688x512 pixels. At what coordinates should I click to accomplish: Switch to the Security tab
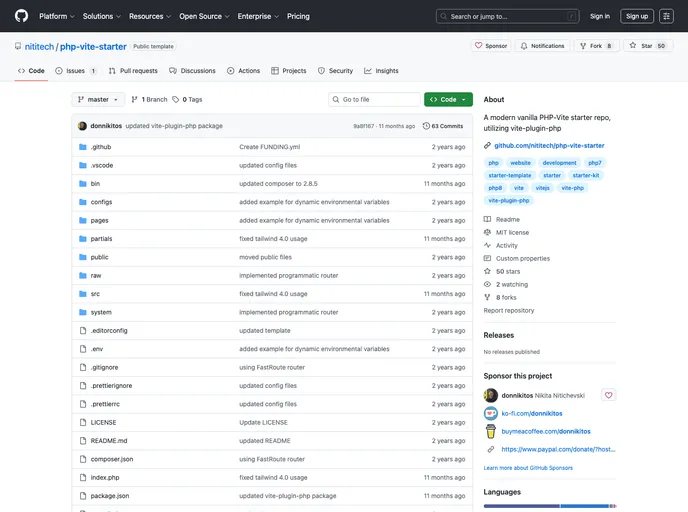point(335,71)
